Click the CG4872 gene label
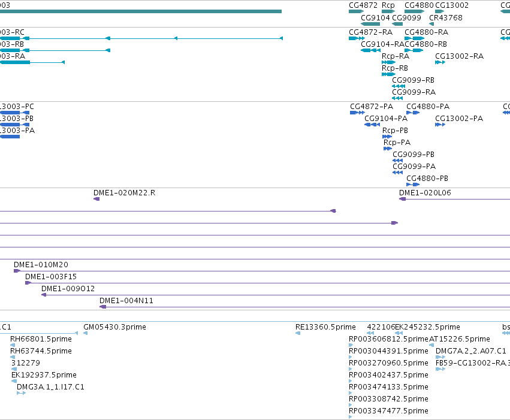 [x=363, y=5]
